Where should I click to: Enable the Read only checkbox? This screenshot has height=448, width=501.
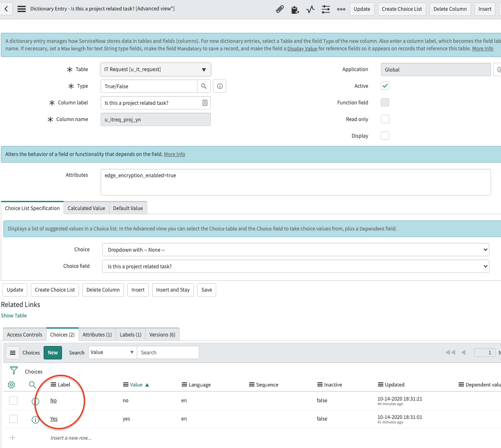click(385, 119)
